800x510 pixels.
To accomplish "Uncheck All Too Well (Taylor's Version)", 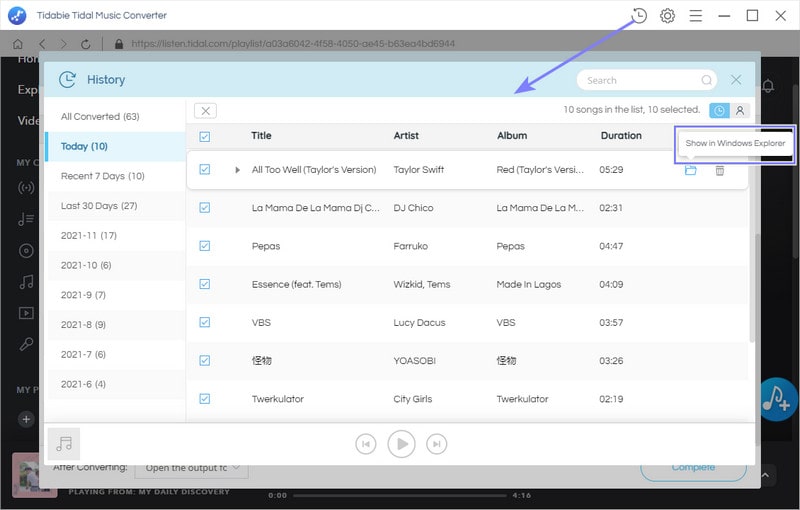I will 205,169.
